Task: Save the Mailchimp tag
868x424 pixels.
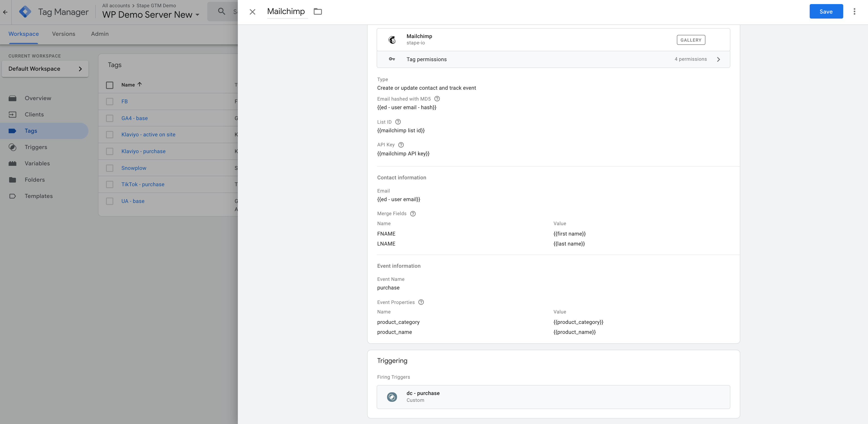Action: [826, 12]
